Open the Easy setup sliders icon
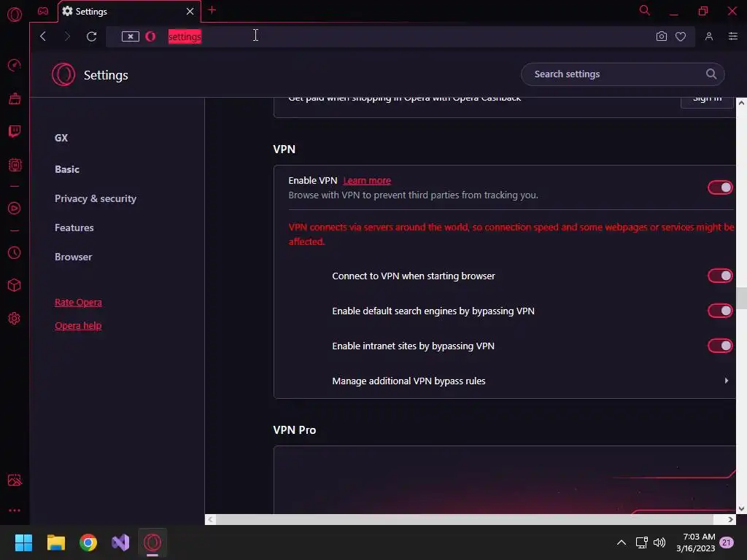Viewport: 747px width, 560px height. [x=733, y=36]
